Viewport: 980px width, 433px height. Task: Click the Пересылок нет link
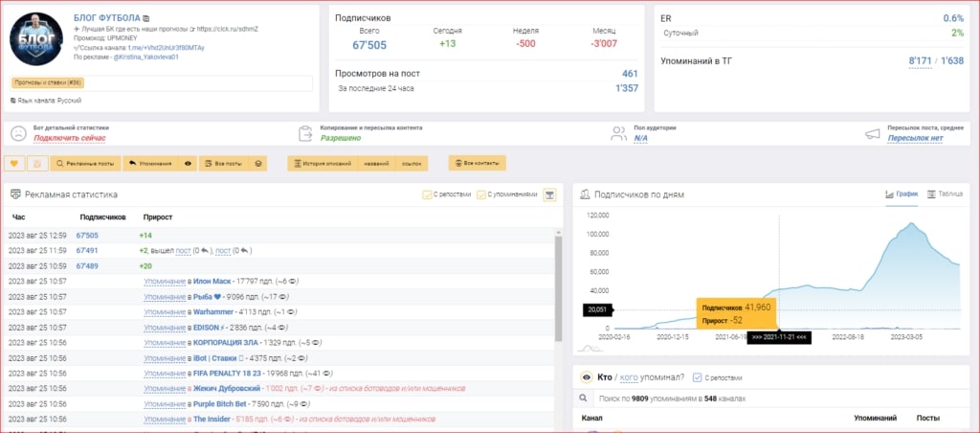pyautogui.click(x=915, y=138)
